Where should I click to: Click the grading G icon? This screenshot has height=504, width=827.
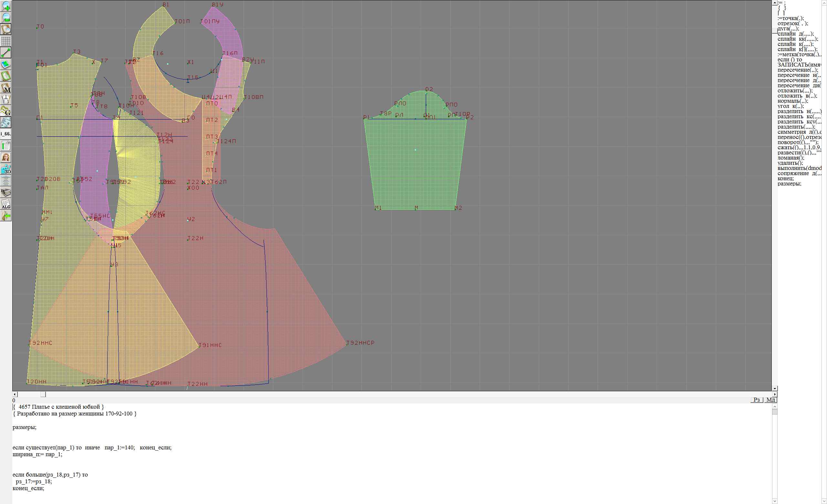click(x=6, y=111)
